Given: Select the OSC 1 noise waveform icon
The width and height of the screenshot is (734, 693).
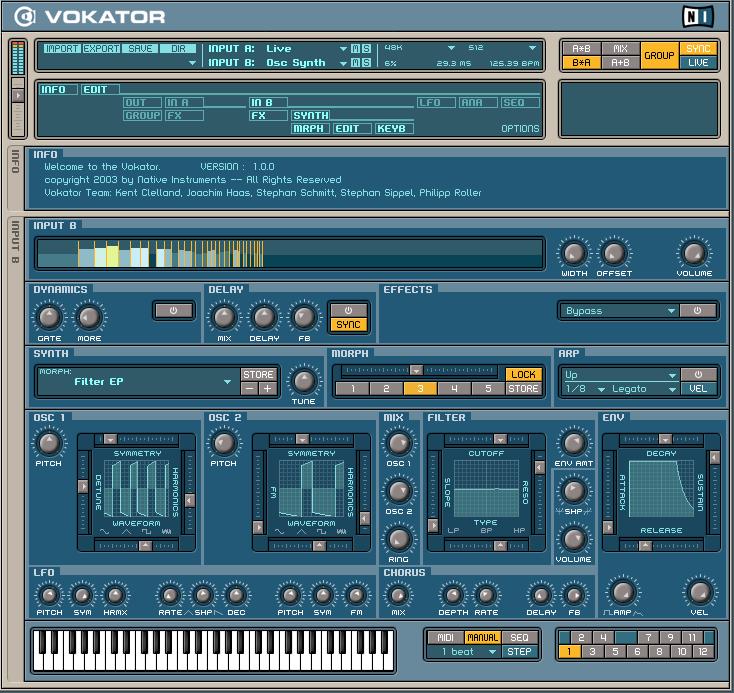Looking at the screenshot, I should click(x=166, y=532).
